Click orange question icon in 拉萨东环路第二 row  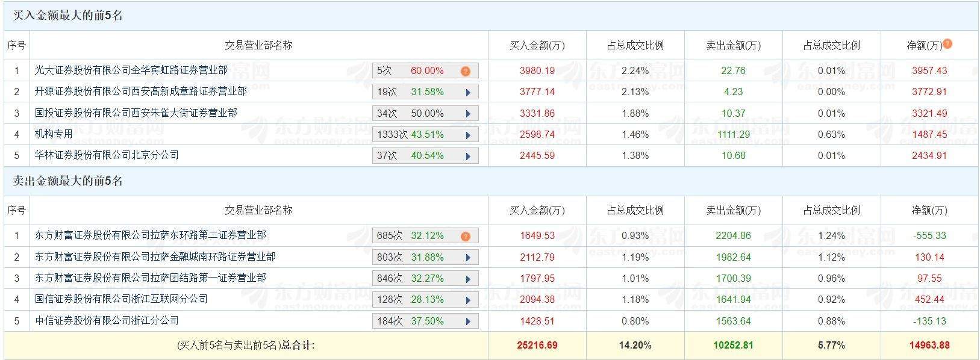465,236
